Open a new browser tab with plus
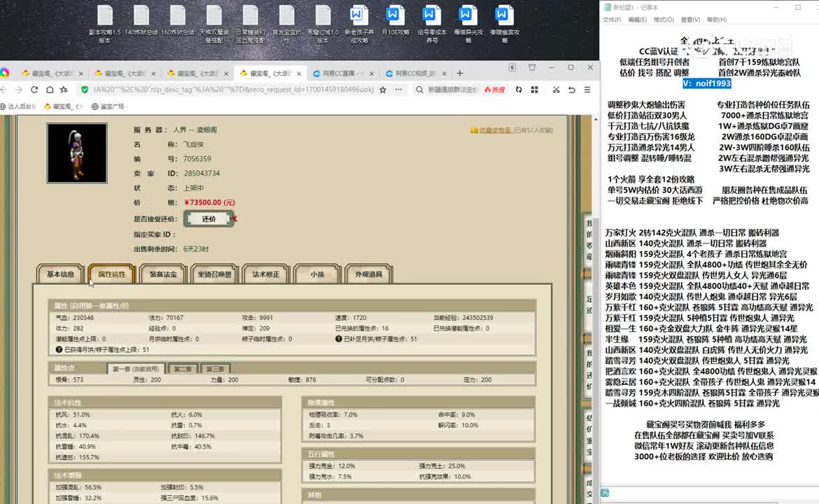This screenshot has width=819, height=504. click(x=460, y=73)
